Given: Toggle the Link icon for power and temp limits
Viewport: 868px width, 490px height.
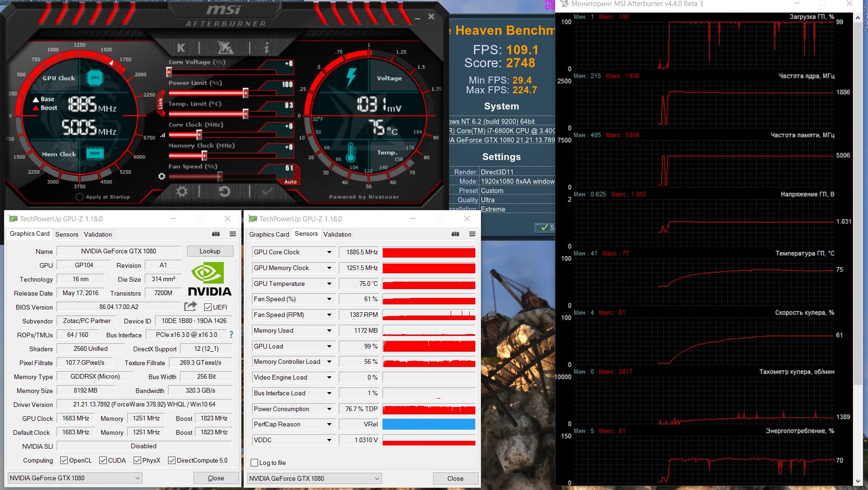Looking at the screenshot, I should pyautogui.click(x=161, y=103).
